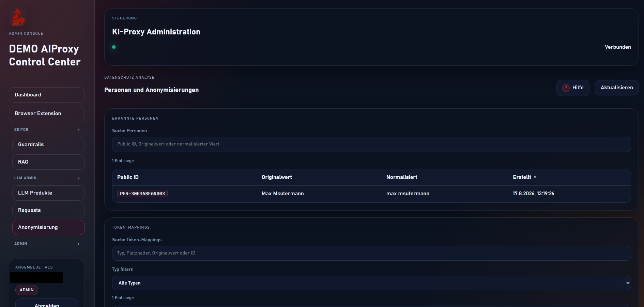This screenshot has height=307, width=644.
Task: Click the timestamp 17.8.2026, 13:19:26
Action: [533, 194]
